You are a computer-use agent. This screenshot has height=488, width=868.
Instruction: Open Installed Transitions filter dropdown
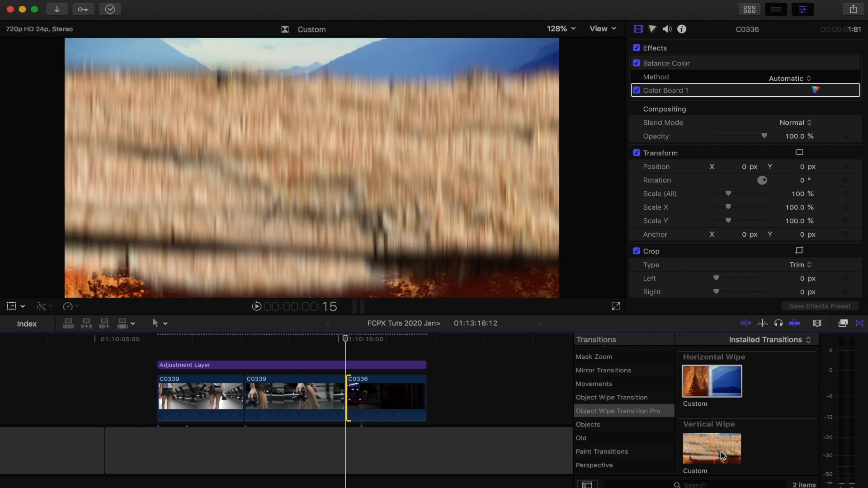tap(769, 339)
